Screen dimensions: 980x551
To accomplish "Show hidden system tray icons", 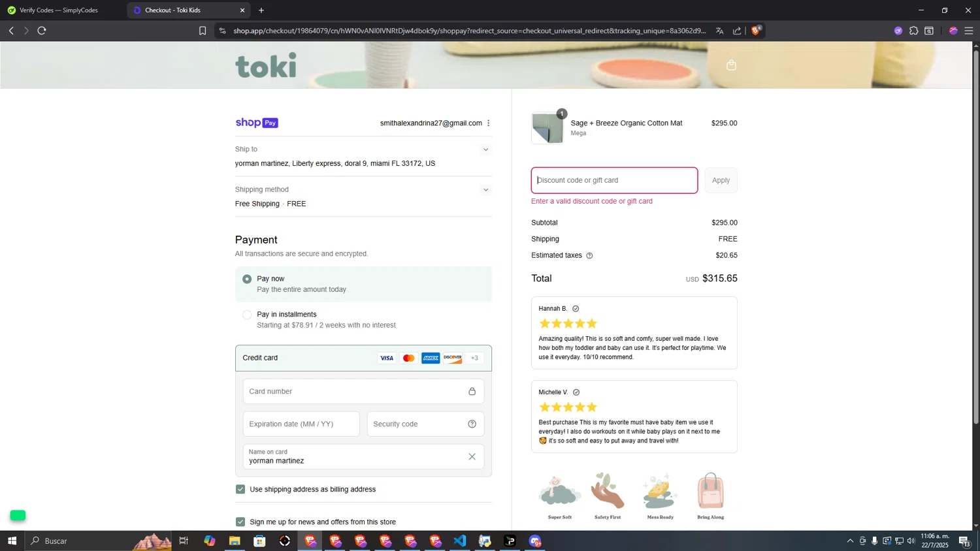I will click(x=850, y=541).
